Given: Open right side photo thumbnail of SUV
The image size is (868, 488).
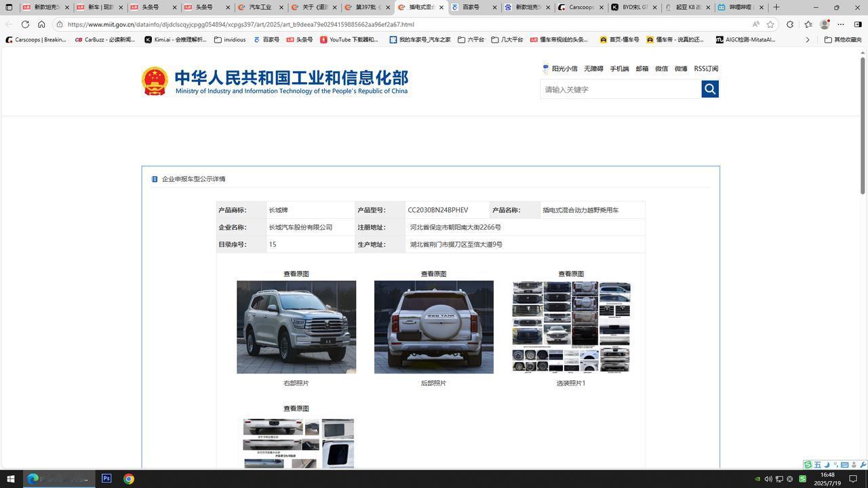Looking at the screenshot, I should (296, 327).
